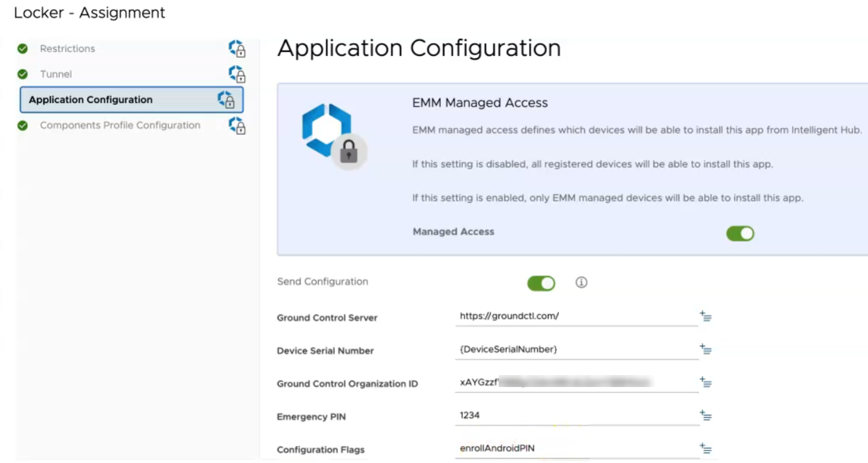Screen dimensions: 868x463
Task: Turn off the Send Configuration toggle
Action: pos(541,283)
